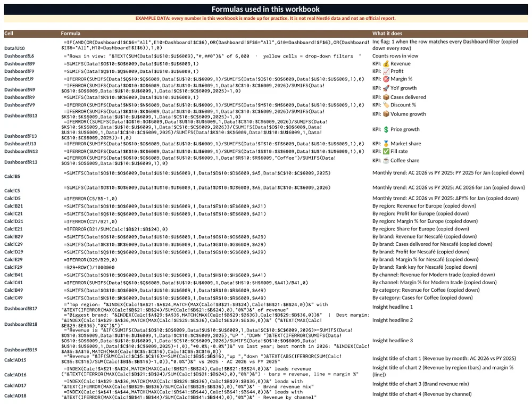Click the '=IFERROR(C21/B21,0)' formula
The width and height of the screenshot is (532, 404).
90,221
